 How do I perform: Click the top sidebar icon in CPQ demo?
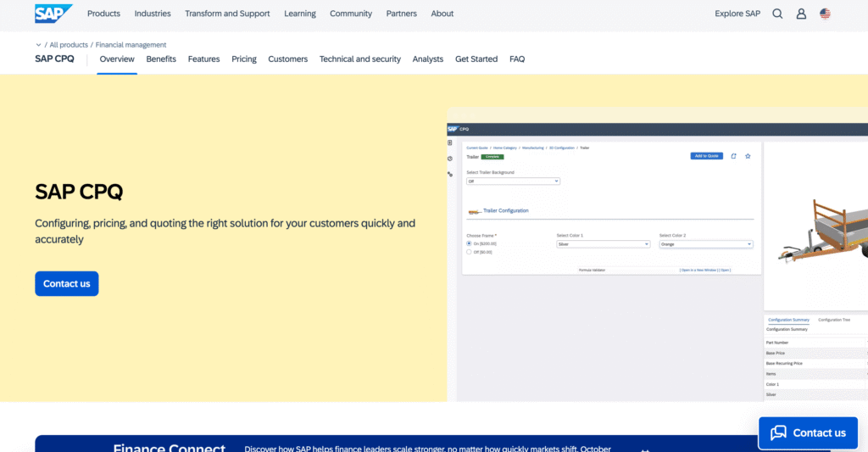[449, 142]
